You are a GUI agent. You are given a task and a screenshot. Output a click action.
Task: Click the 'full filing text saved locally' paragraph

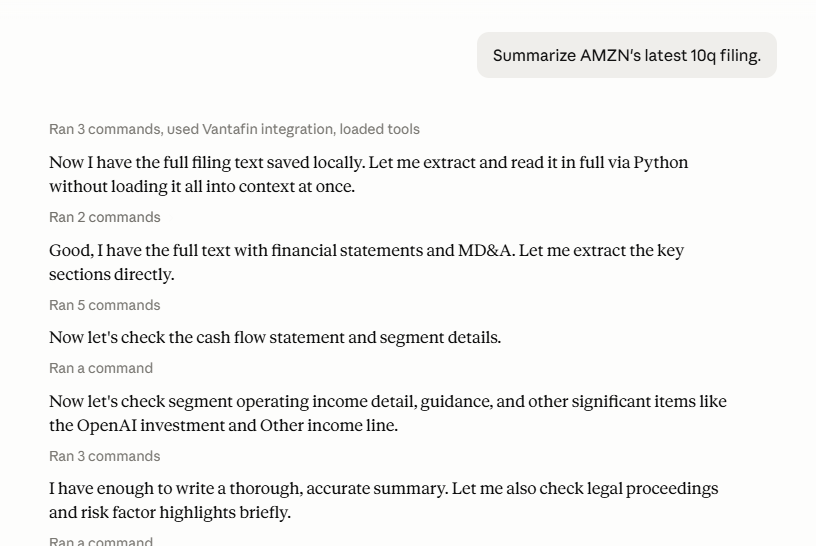click(368, 174)
